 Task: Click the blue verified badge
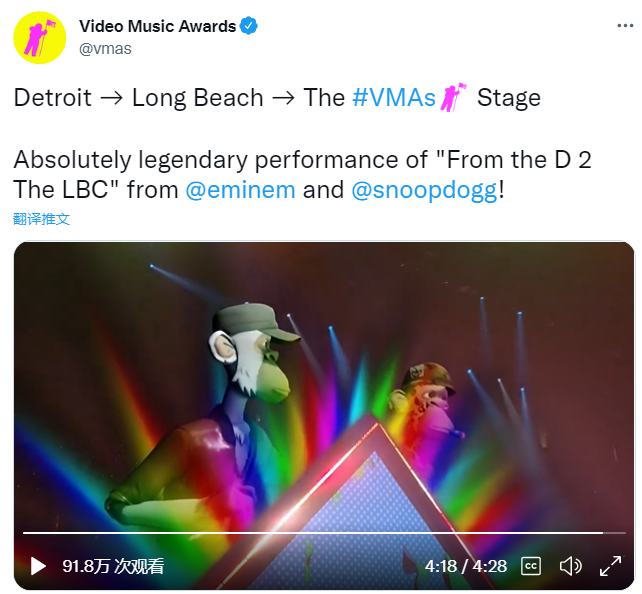(x=249, y=26)
